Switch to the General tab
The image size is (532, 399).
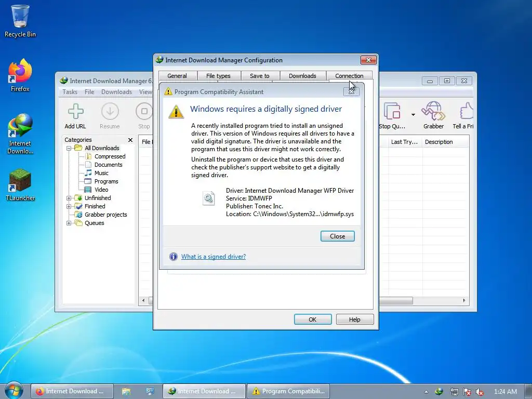click(x=177, y=76)
